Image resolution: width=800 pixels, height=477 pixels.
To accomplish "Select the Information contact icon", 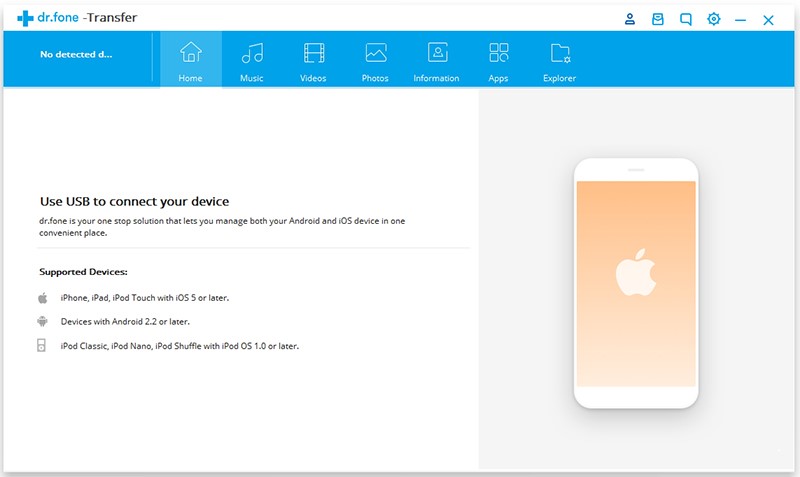I will [437, 52].
